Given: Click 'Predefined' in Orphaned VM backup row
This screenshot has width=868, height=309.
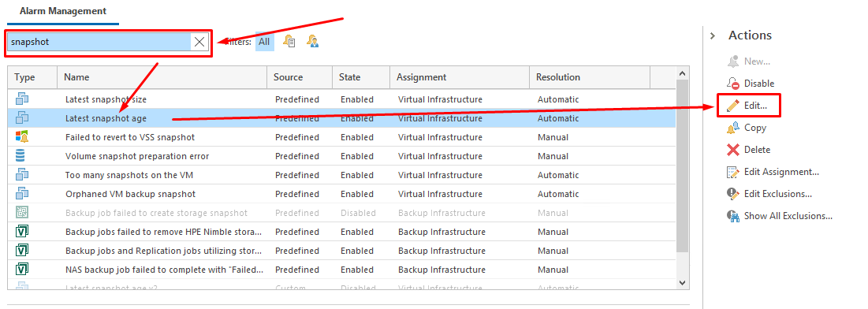Looking at the screenshot, I should [x=297, y=194].
